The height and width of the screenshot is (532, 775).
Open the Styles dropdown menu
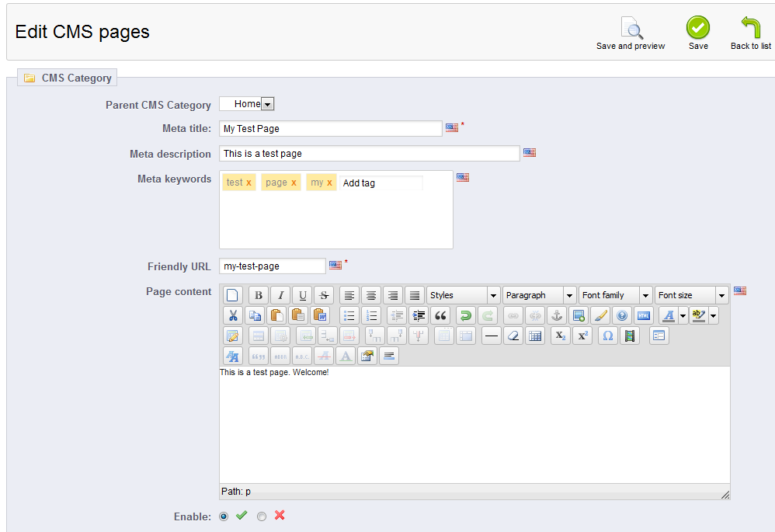tap(463, 295)
